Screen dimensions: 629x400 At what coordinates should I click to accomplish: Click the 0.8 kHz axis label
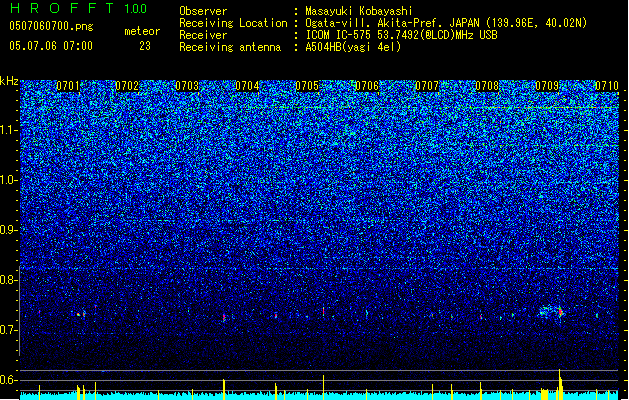tap(9, 280)
